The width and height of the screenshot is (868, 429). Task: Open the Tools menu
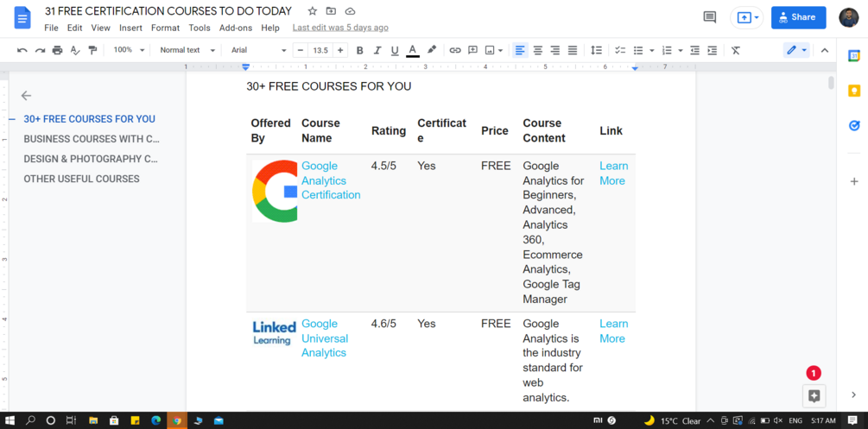tap(200, 28)
